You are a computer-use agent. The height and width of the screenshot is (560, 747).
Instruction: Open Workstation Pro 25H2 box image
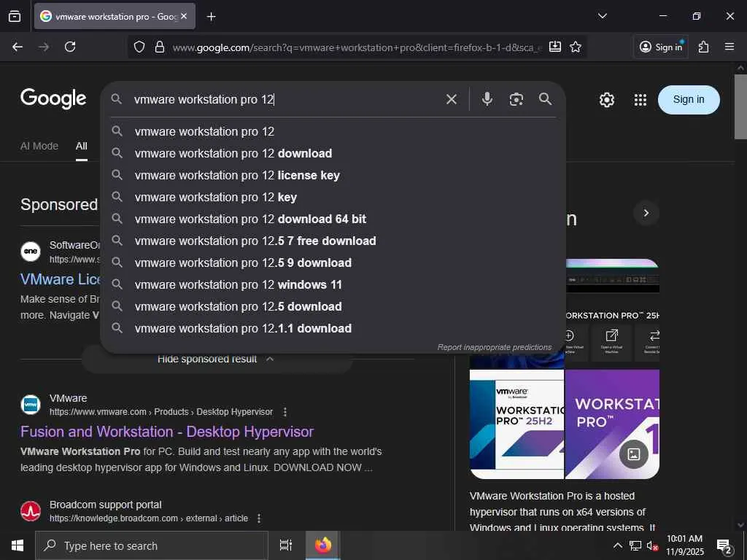pyautogui.click(x=516, y=424)
